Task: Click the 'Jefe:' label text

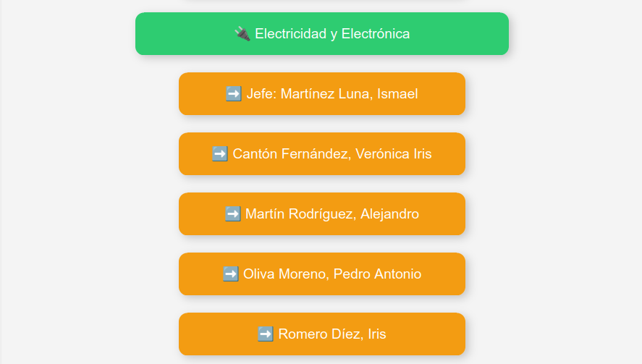Action: pos(261,94)
